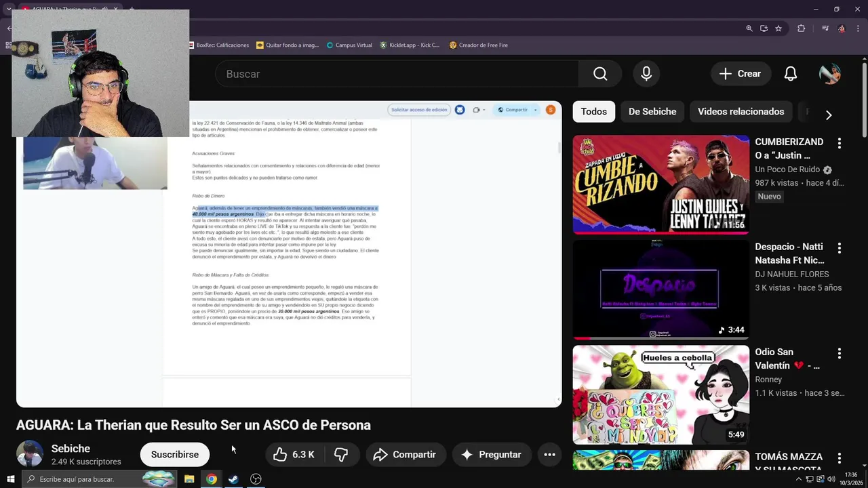Open the DJ NAHUEL FLORES channel
The image size is (868, 488).
[792, 274]
